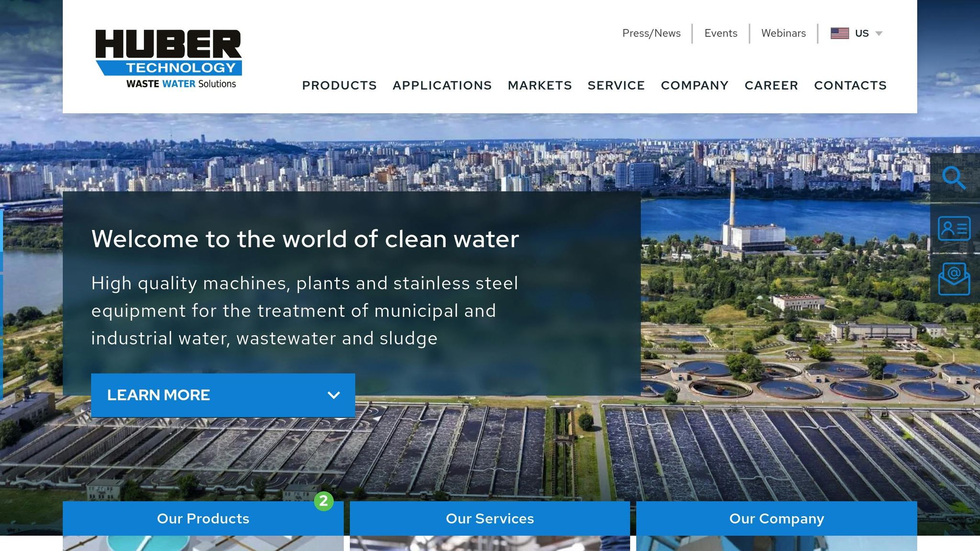980x551 pixels.
Task: Expand the US language dropdown arrow
Action: point(879,33)
